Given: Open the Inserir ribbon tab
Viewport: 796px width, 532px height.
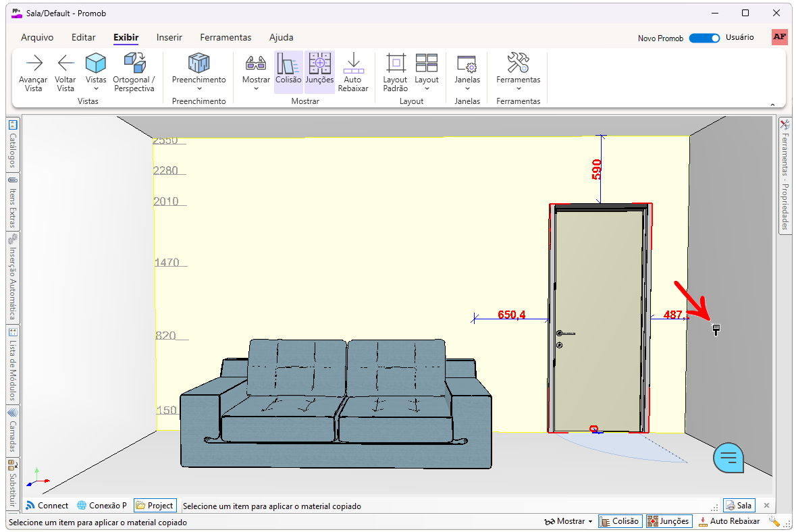Looking at the screenshot, I should (169, 38).
